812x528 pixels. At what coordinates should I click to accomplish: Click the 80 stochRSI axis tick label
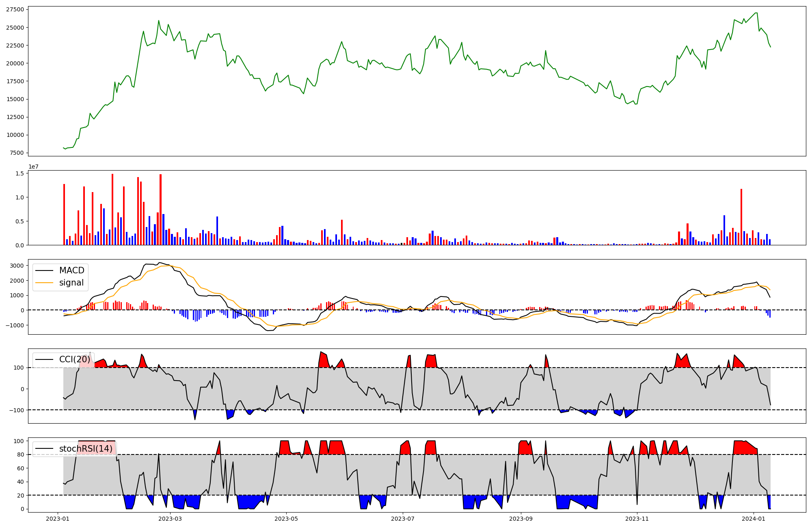[20, 454]
